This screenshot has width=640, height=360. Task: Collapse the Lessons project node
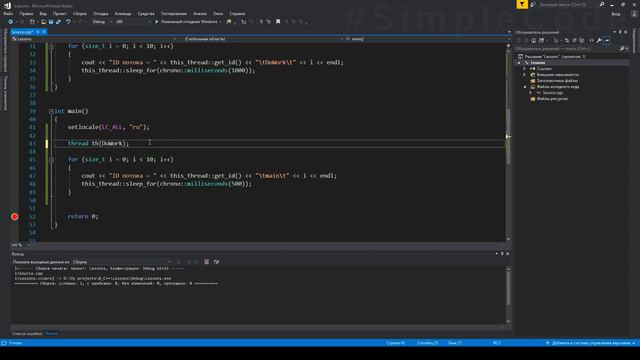(x=519, y=63)
